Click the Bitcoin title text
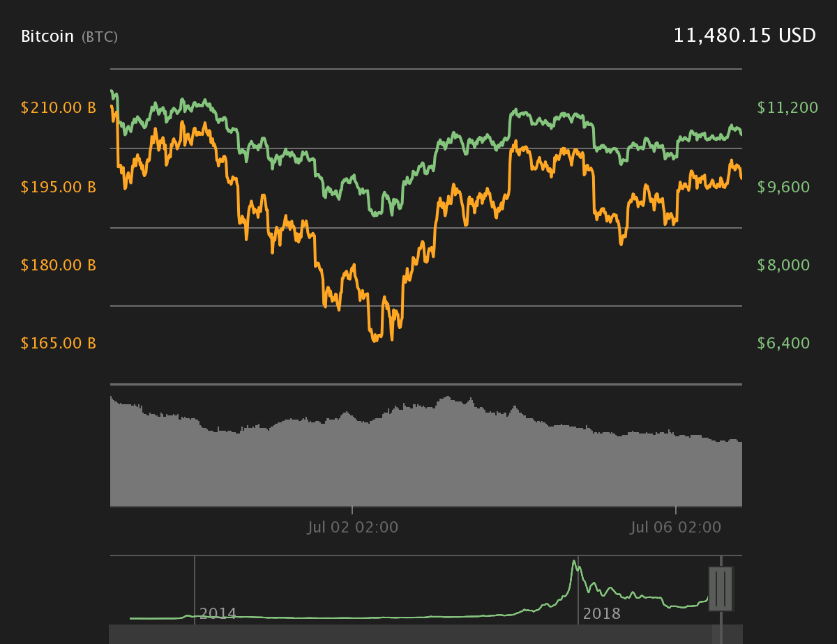Screen dimensions: 837x644 (x=47, y=36)
